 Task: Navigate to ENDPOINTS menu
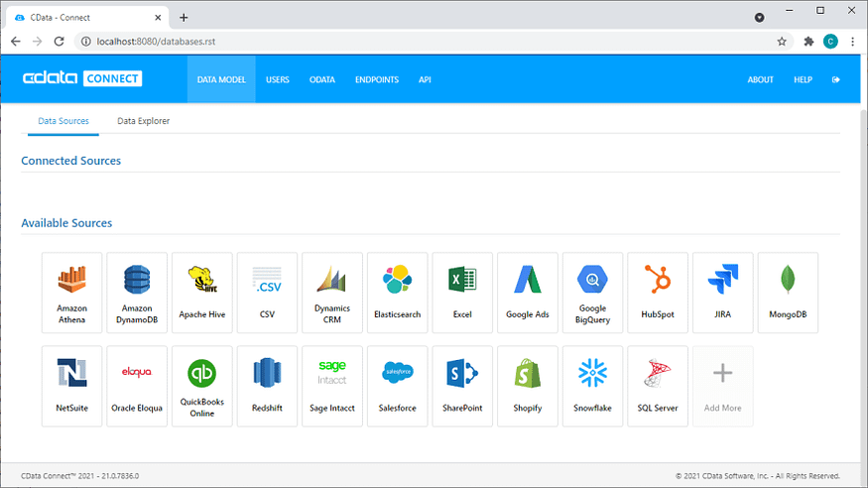377,79
